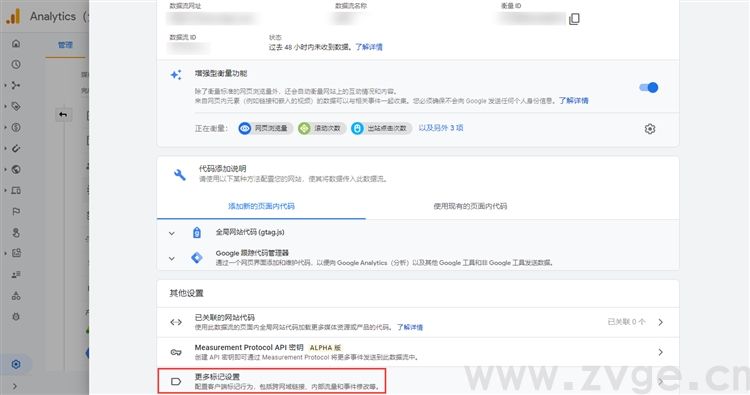
Task: Click the ALPHA 版 badge
Action: (x=325, y=348)
